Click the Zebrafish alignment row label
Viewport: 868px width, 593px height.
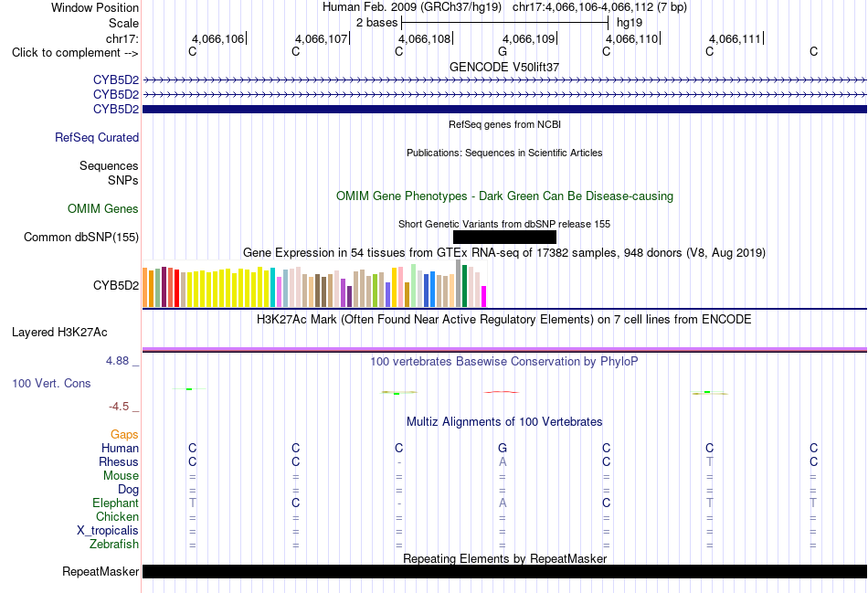coord(114,545)
